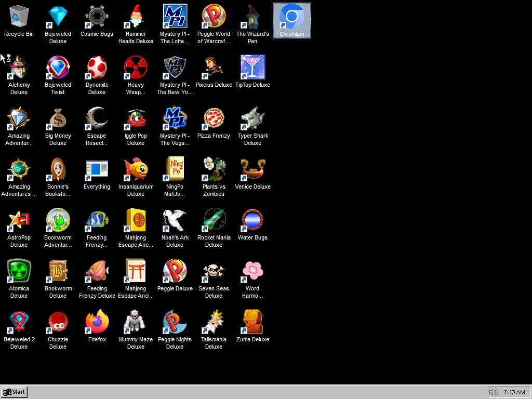Image resolution: width=532 pixels, height=399 pixels.
Task: Click Insaniquarium Deluxe fish icon
Action: pyautogui.click(x=136, y=169)
